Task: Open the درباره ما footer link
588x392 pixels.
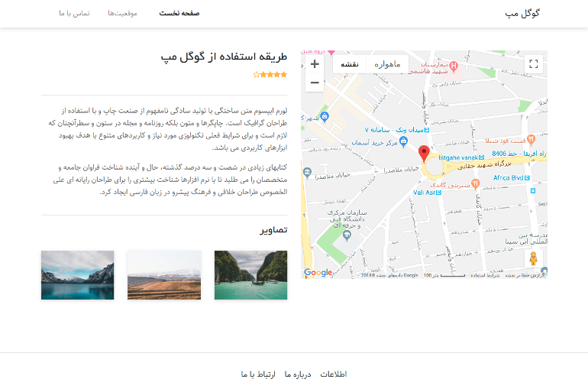Action: coord(298,374)
